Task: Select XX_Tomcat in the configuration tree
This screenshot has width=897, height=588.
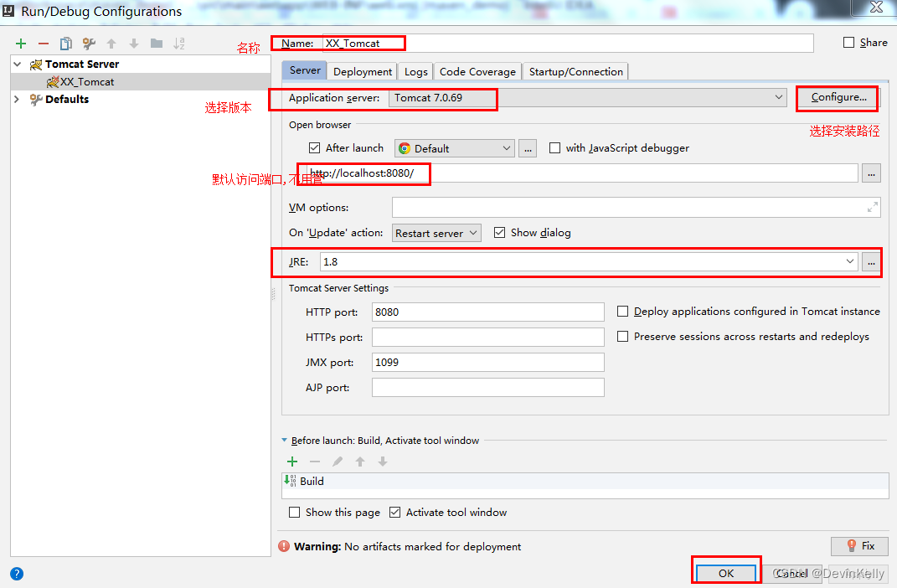Action: (x=140, y=82)
